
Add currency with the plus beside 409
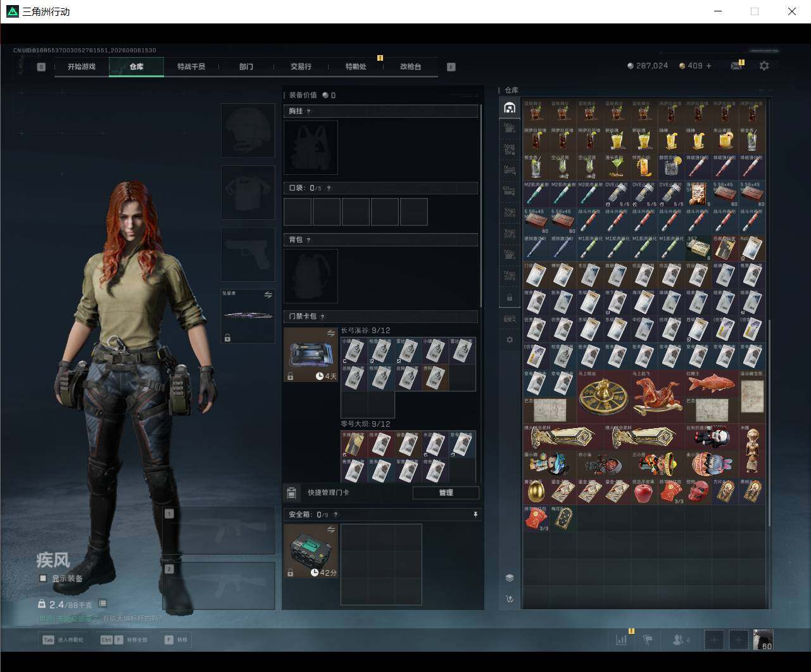pos(708,66)
